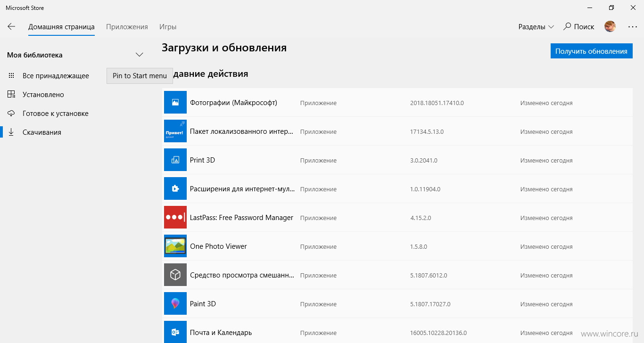Switch to Домашняя страница tab
The height and width of the screenshot is (343, 644).
click(61, 27)
